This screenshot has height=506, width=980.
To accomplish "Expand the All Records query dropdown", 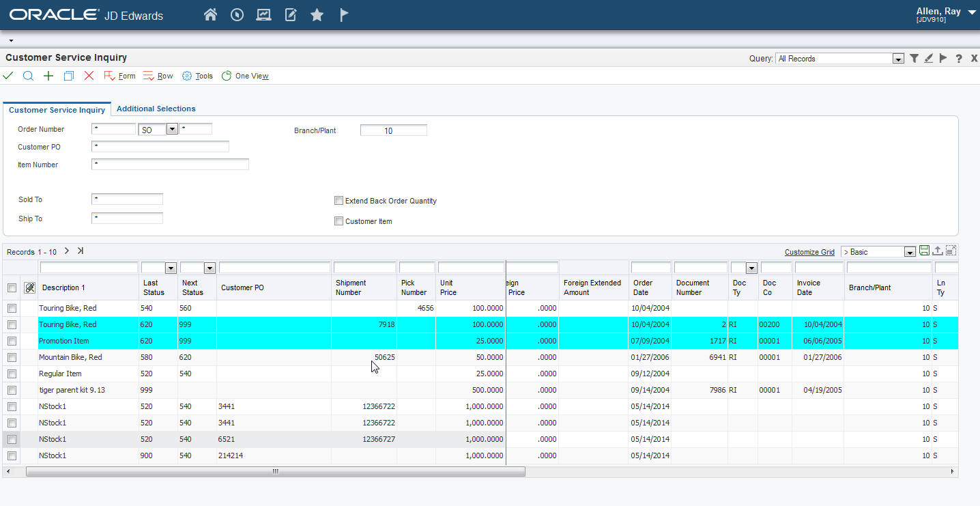I will click(897, 58).
